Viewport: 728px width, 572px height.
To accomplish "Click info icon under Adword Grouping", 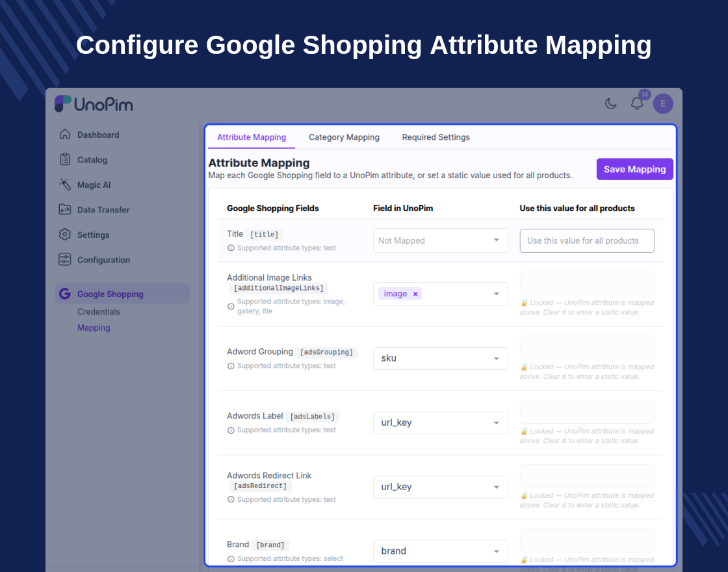I will coord(231,366).
